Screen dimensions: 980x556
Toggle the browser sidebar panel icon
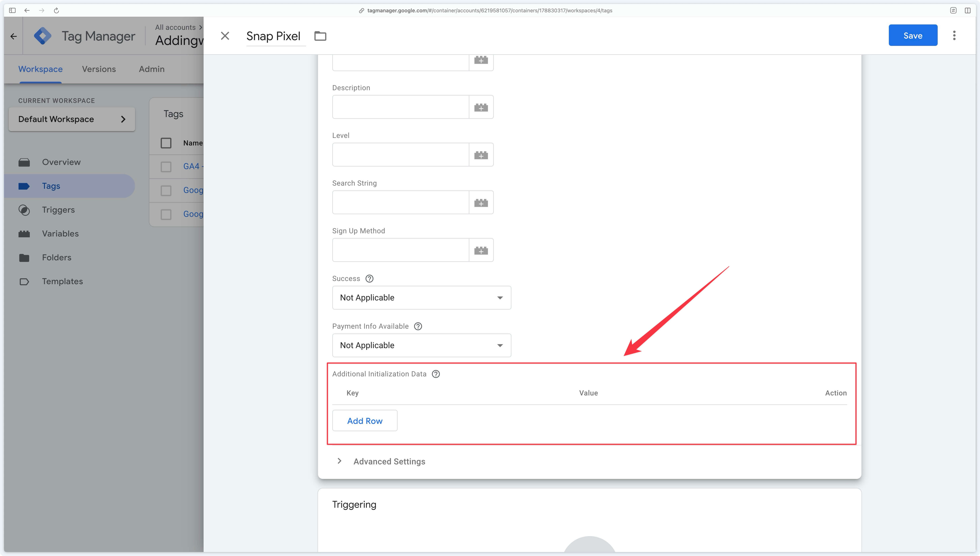pyautogui.click(x=12, y=10)
